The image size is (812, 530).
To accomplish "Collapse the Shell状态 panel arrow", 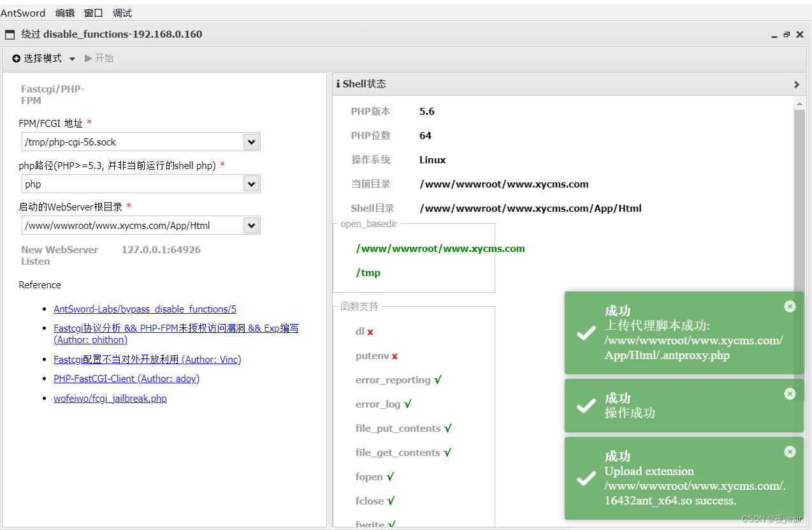I will [796, 84].
